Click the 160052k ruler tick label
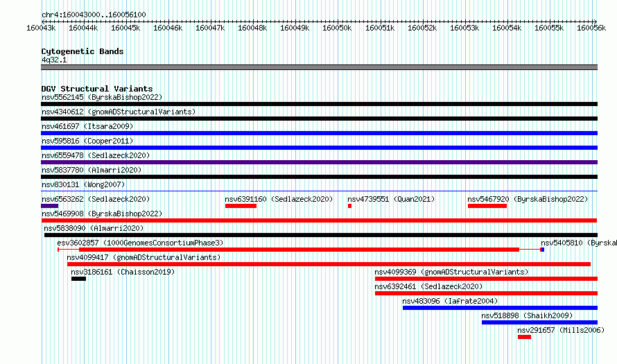The image size is (617, 364). 422,28
